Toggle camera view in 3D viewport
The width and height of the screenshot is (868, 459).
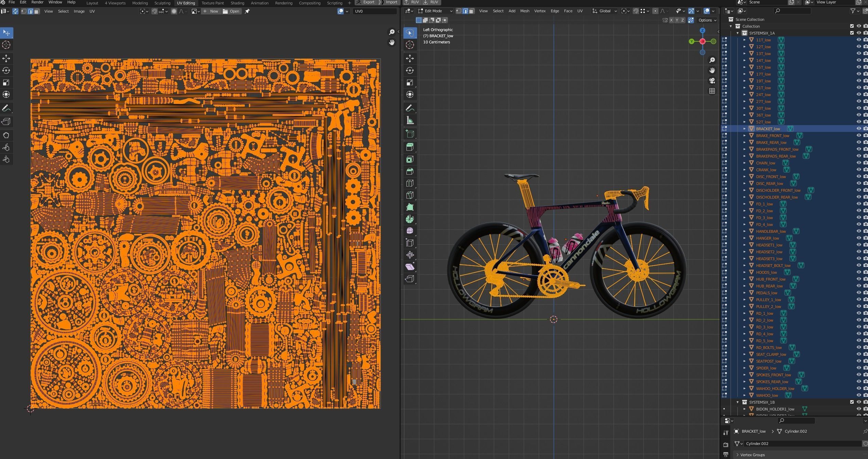[x=712, y=81]
